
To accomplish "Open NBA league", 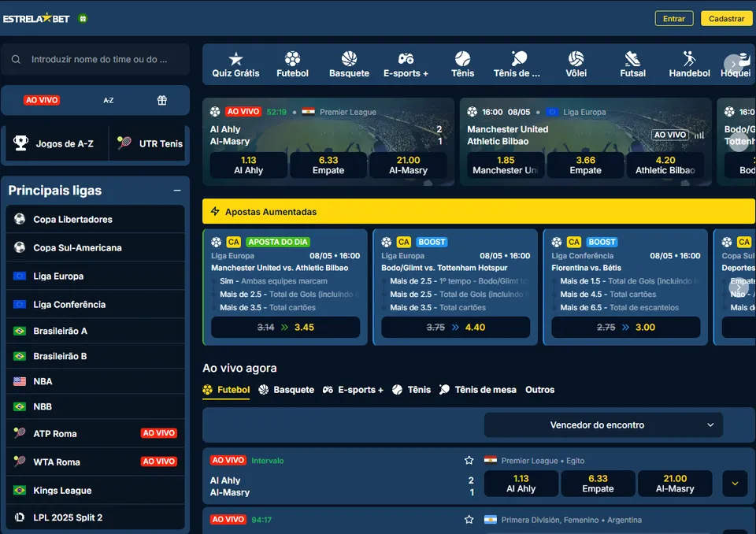I will [x=95, y=381].
